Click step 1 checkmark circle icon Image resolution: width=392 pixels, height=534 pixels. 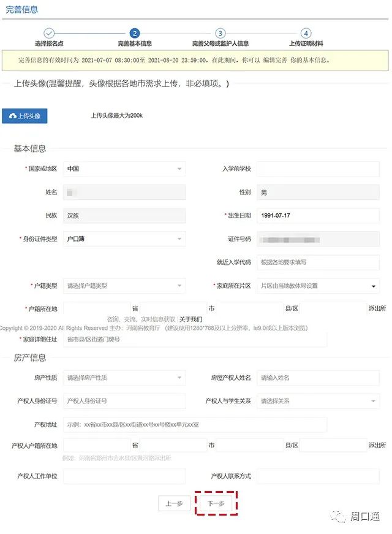(x=50, y=33)
